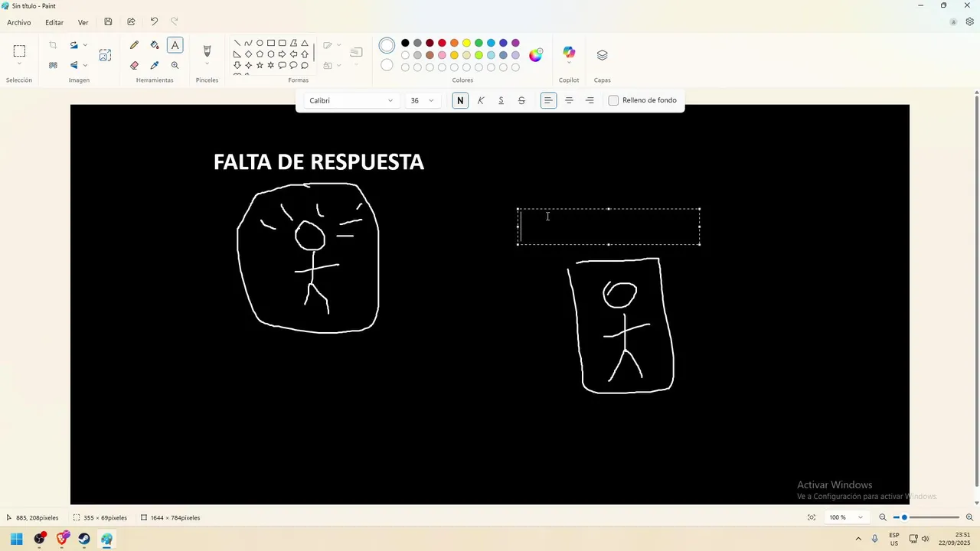Show hidden taskbar icons chevron
This screenshot has height=551, width=980.
(x=858, y=540)
